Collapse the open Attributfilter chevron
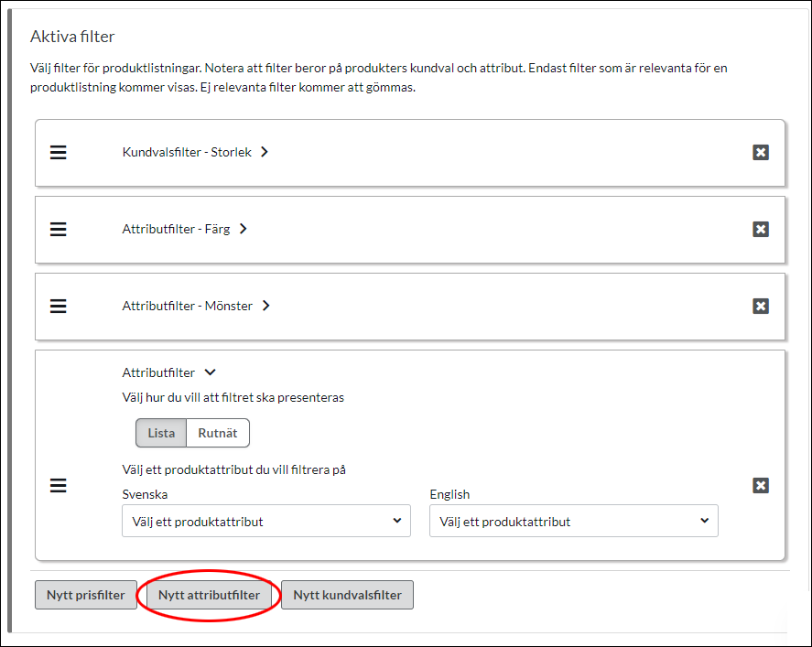 pyautogui.click(x=210, y=372)
